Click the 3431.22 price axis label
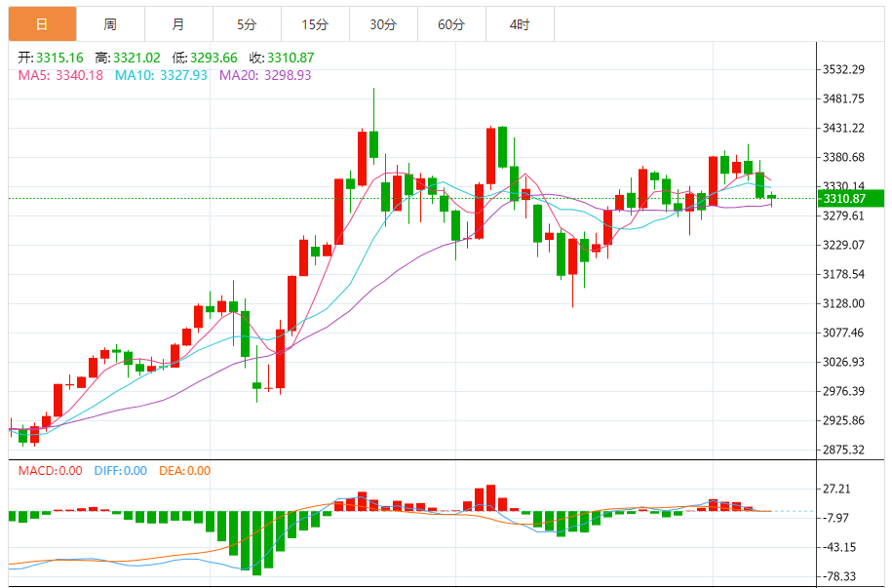This screenshot has height=588, width=892. coord(843,128)
